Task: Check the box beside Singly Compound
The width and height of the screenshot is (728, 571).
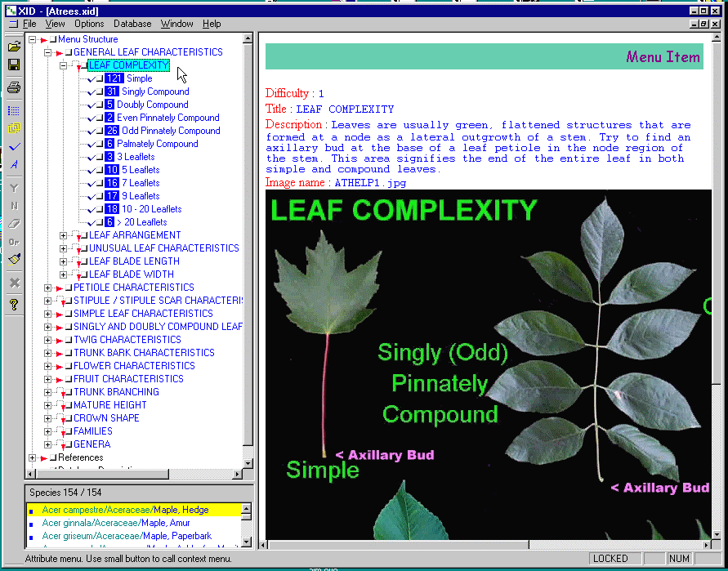Action: pos(100,92)
